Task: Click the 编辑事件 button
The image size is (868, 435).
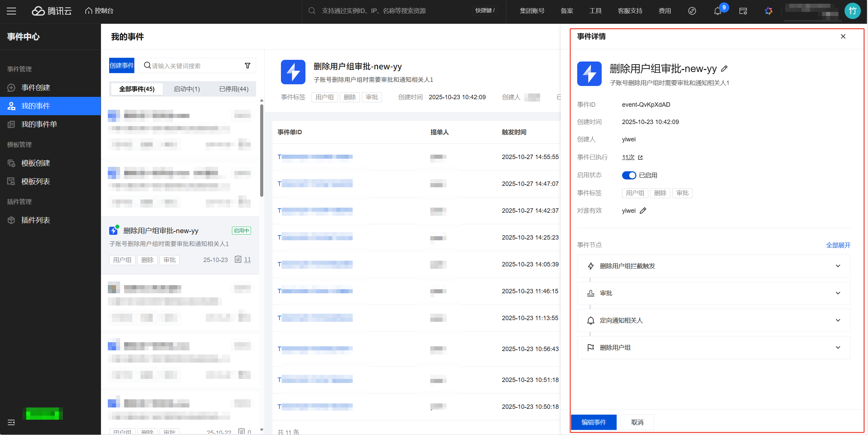Action: 594,422
